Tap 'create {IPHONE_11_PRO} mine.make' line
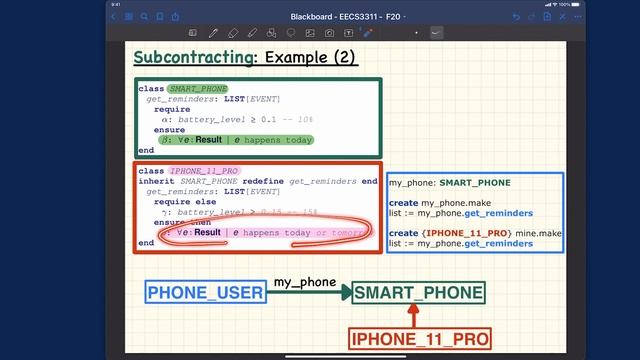This screenshot has height=360, width=640. click(x=475, y=233)
